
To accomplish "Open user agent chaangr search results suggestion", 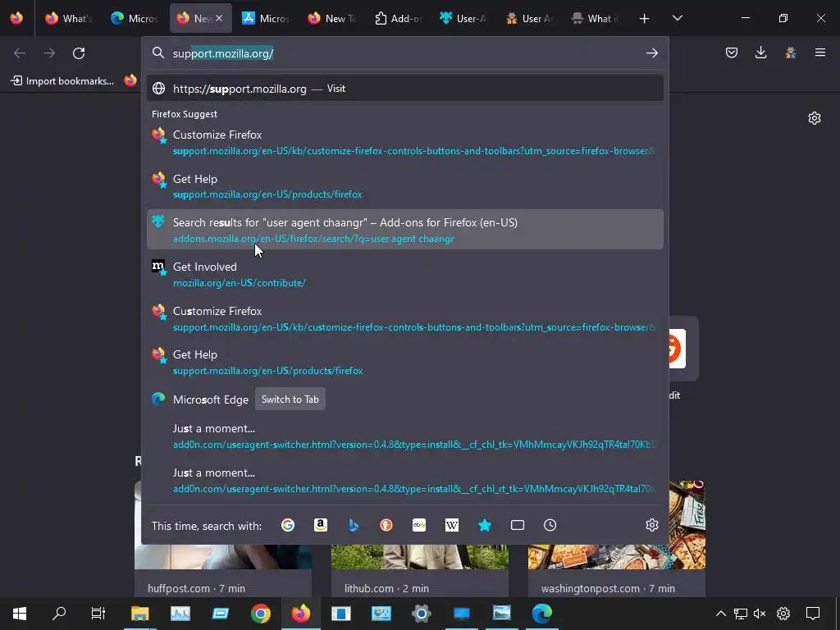I will tap(405, 230).
